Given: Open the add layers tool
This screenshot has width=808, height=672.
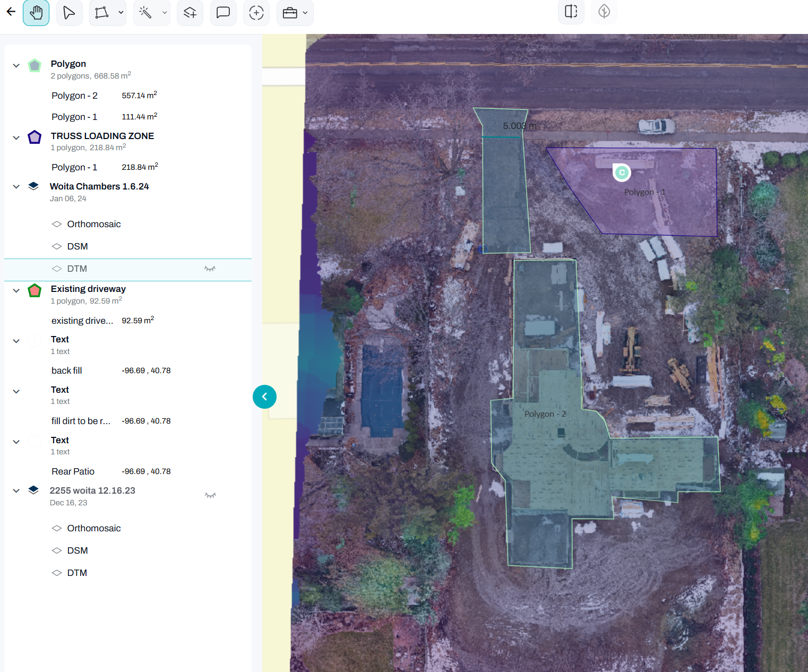Looking at the screenshot, I should coord(190,13).
